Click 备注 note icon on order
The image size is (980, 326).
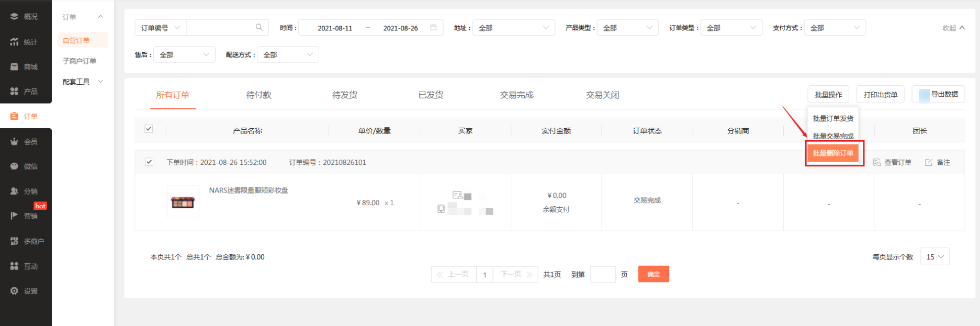929,163
